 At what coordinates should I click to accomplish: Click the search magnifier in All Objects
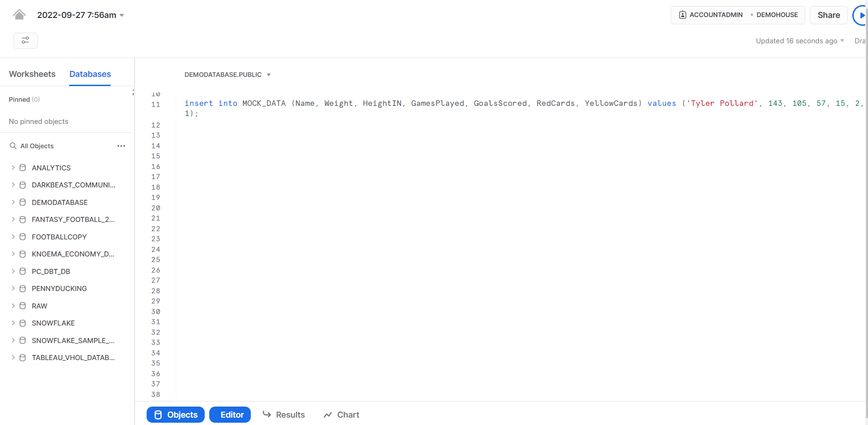pos(13,146)
